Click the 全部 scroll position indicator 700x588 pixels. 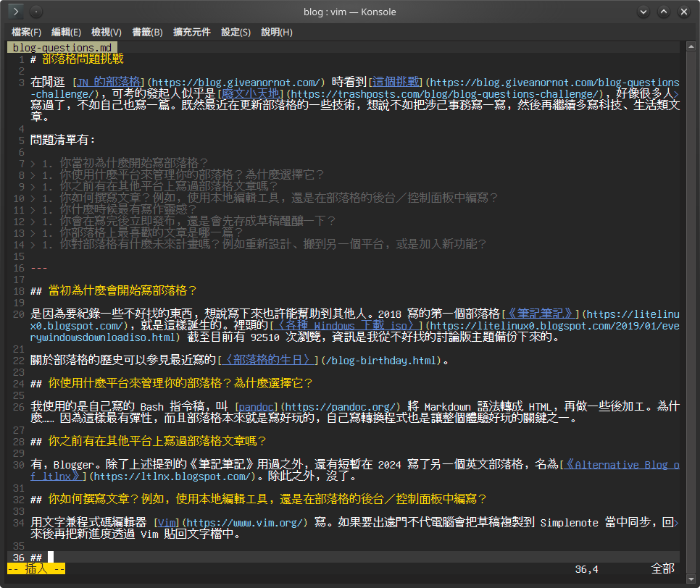tap(662, 569)
